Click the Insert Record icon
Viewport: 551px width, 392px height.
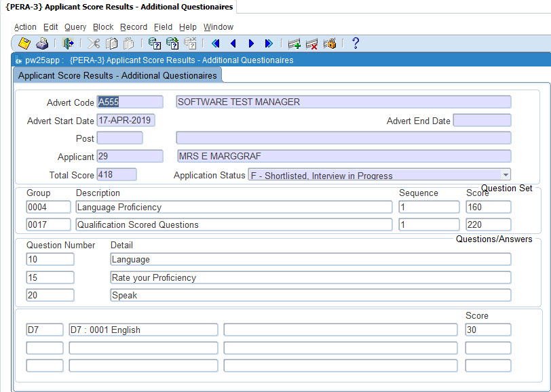click(294, 43)
